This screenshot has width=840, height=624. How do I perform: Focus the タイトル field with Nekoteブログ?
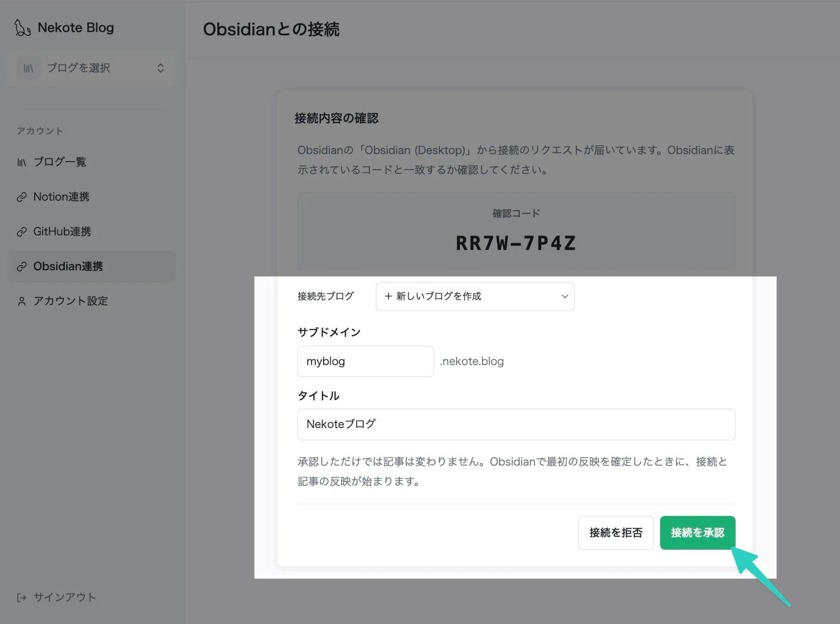pos(516,424)
